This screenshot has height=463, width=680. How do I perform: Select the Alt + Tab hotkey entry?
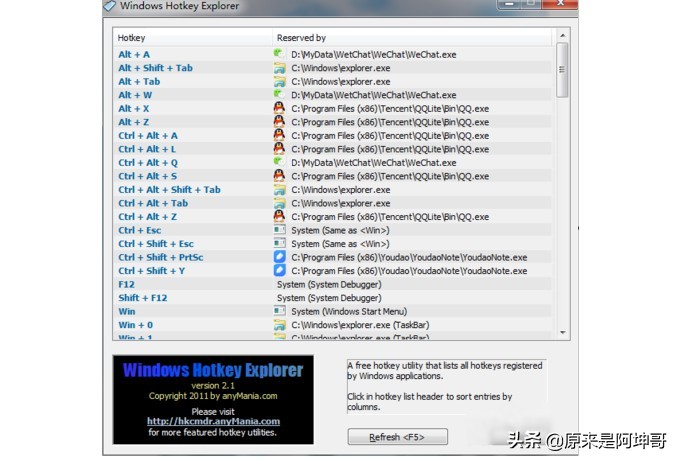139,82
